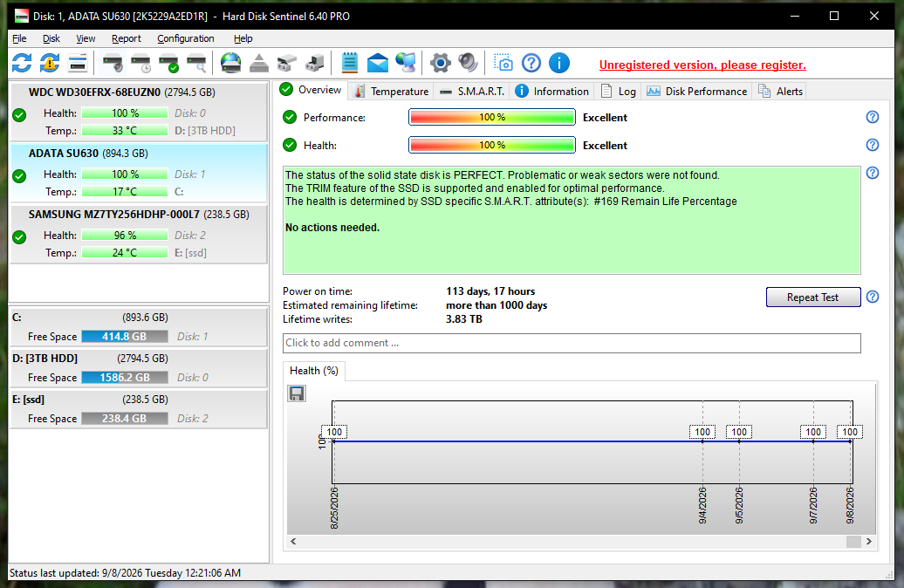The image size is (904, 588).
Task: Switch to the Information tab
Action: tap(551, 91)
